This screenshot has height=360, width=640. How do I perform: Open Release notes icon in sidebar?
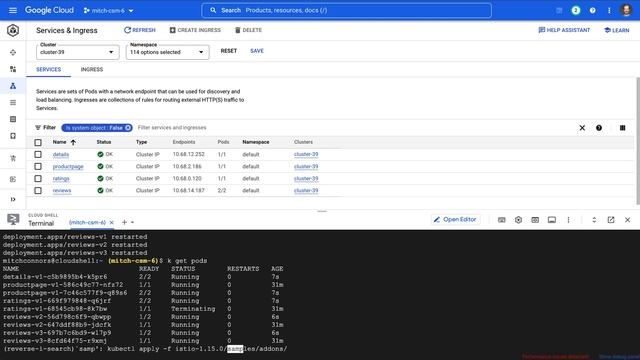click(13, 179)
